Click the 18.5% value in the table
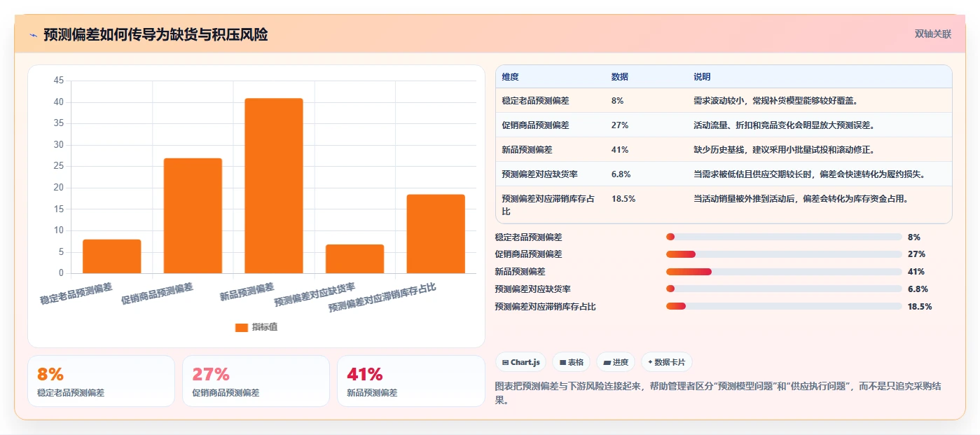The width and height of the screenshot is (980, 435). point(623,199)
